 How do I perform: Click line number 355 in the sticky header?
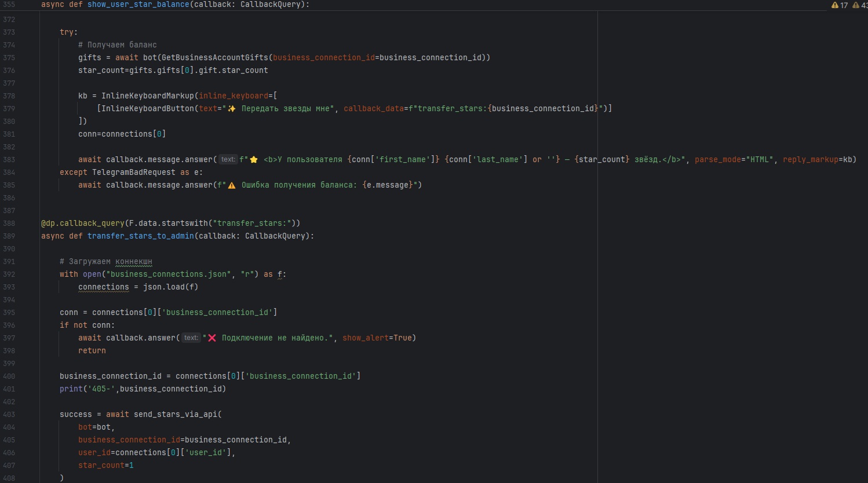[x=9, y=5]
